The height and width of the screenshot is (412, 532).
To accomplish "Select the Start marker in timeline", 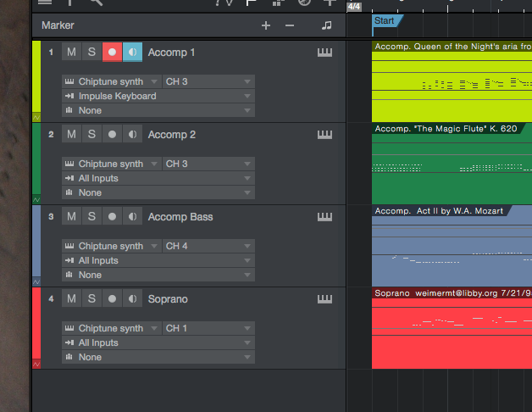I will pyautogui.click(x=386, y=21).
